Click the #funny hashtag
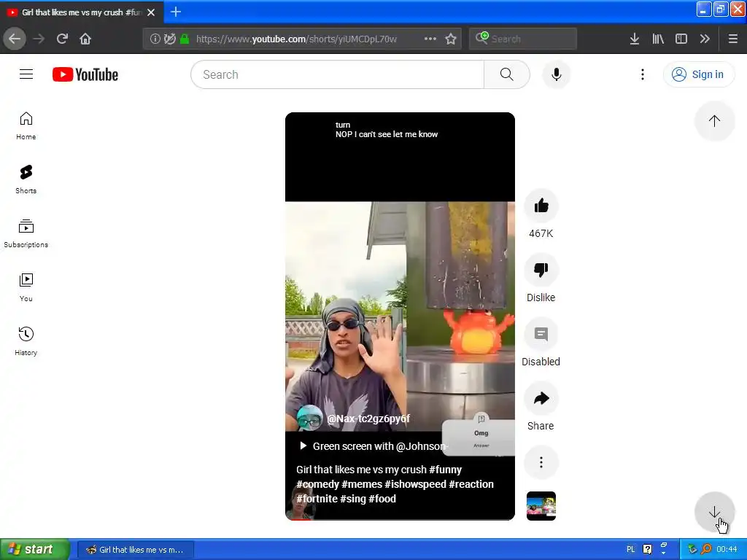747x560 pixels. [x=446, y=470]
